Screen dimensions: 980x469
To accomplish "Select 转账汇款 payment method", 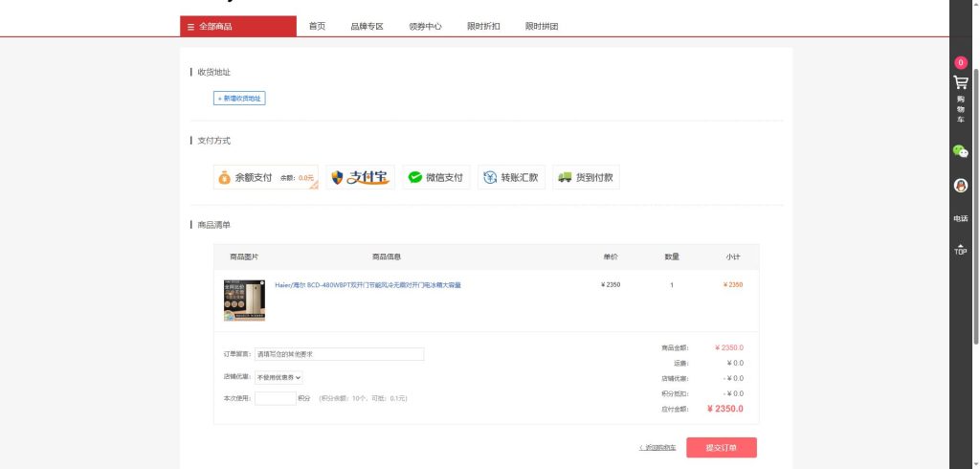I will (511, 178).
